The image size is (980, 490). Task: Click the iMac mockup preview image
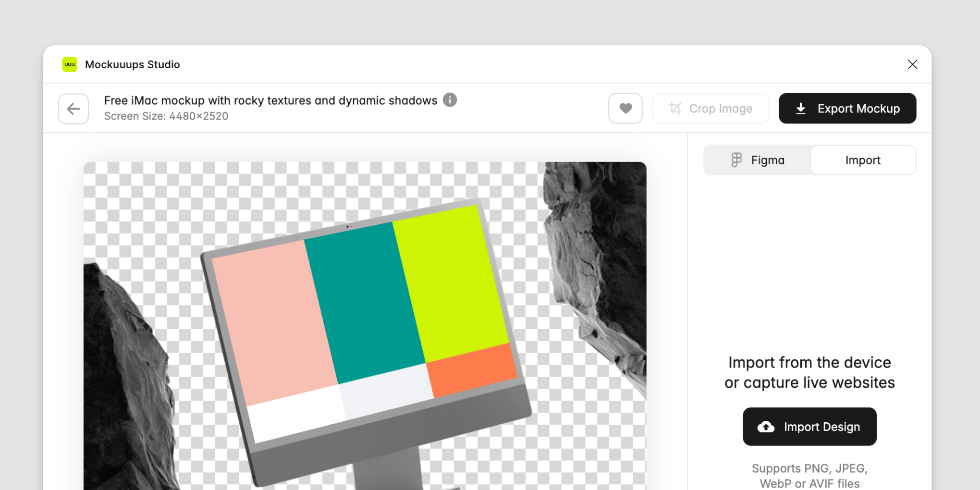pos(365,327)
